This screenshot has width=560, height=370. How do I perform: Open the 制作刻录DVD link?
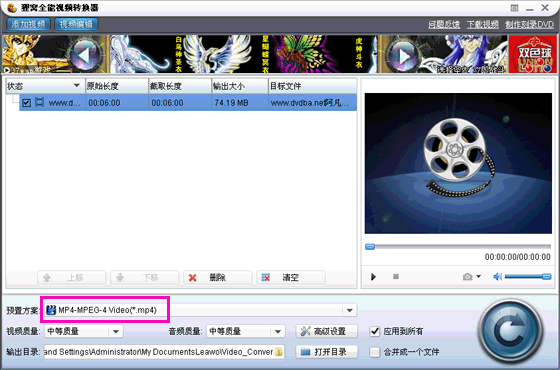point(529,24)
